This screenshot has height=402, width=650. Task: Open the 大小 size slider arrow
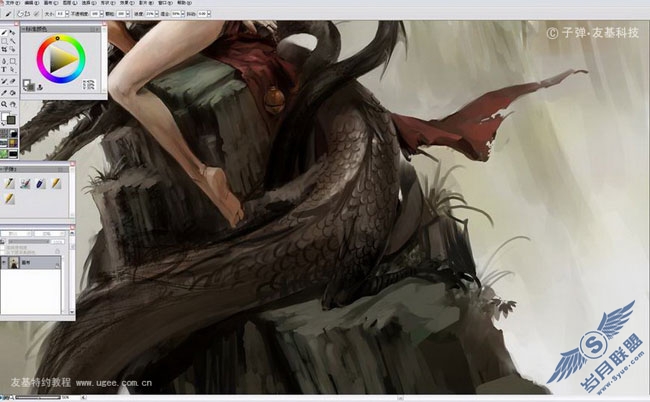pyautogui.click(x=67, y=14)
